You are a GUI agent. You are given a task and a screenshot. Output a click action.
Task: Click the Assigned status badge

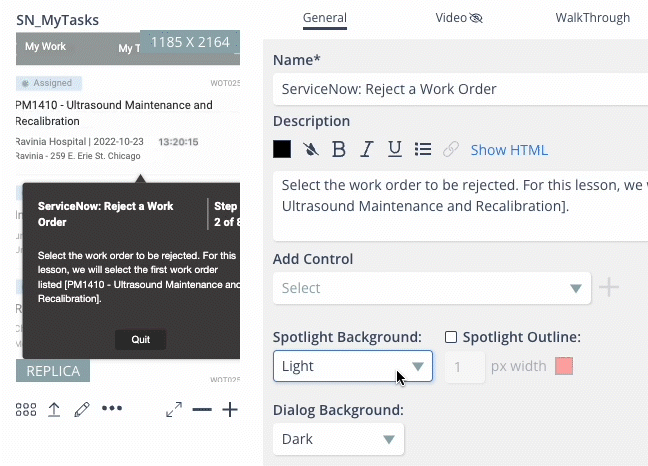(49, 83)
